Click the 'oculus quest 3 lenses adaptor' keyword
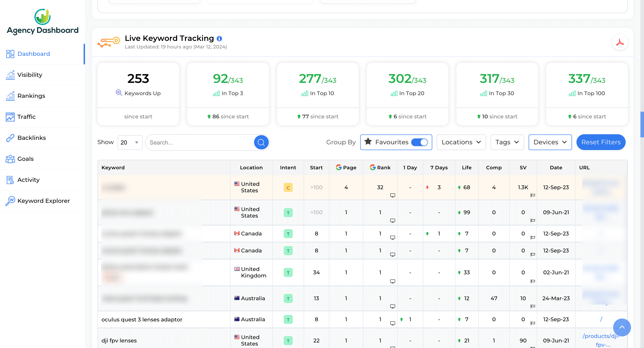The height and width of the screenshot is (348, 644). point(142,320)
